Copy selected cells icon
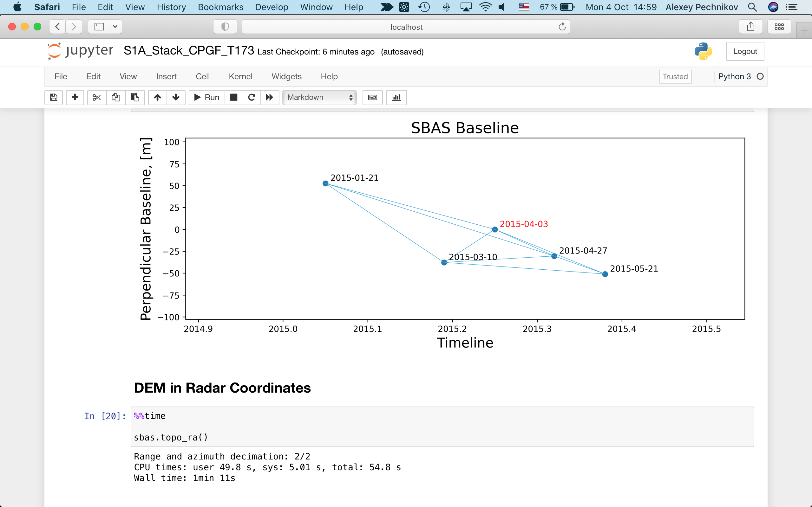 (x=116, y=97)
